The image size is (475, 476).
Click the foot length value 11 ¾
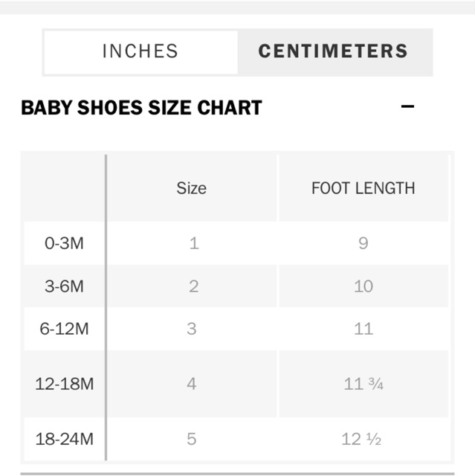click(x=363, y=384)
